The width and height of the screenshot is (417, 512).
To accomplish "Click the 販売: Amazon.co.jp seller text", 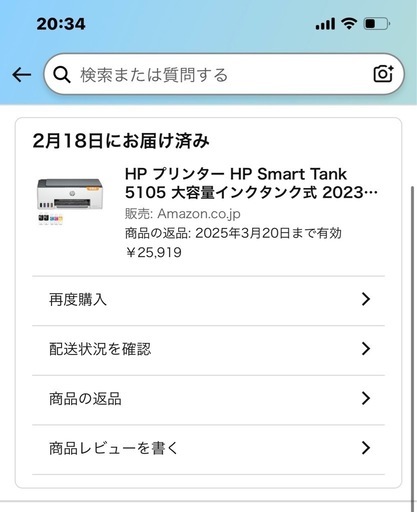I will click(183, 214).
